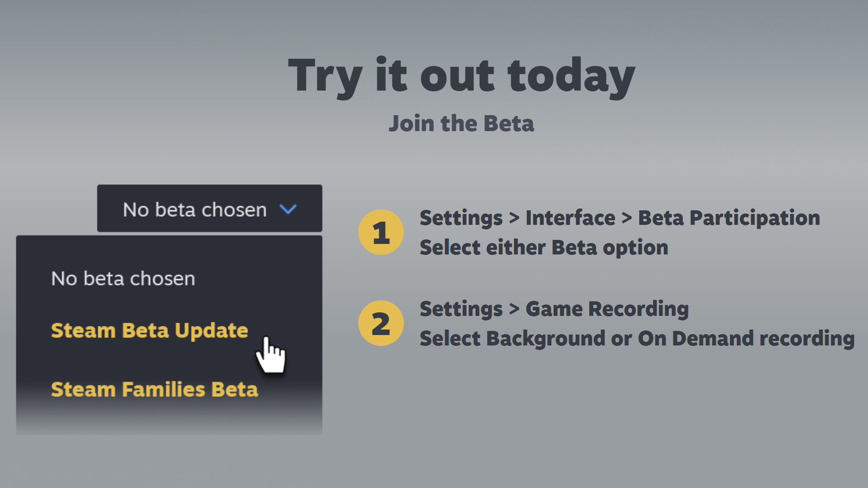Viewport: 868px width, 488px height.
Task: Choose the "Steam Beta Update" option
Action: 149,331
